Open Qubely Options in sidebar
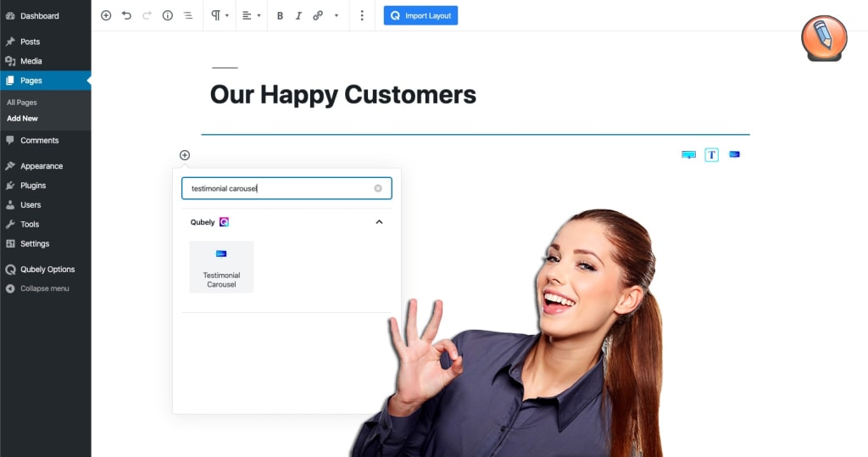868x457 pixels. pyautogui.click(x=47, y=270)
